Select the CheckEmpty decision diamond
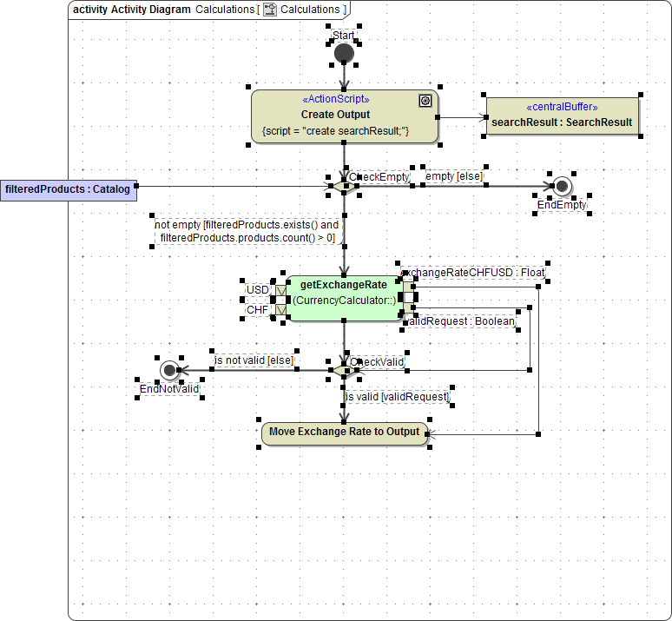 (344, 186)
